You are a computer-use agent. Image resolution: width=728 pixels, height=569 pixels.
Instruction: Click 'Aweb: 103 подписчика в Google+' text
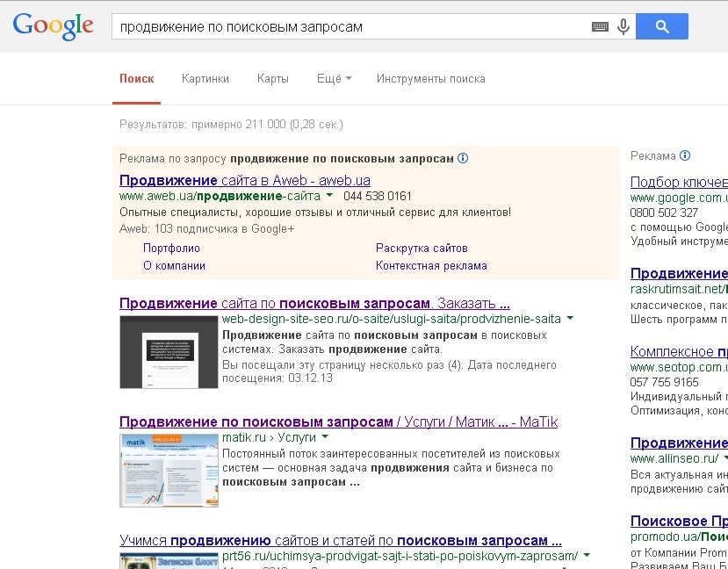point(207,229)
